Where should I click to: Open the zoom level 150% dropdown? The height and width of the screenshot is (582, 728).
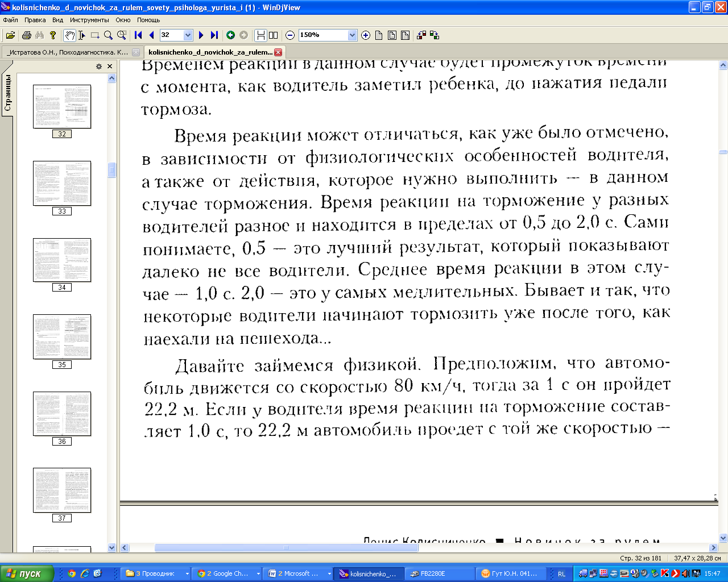pos(352,35)
